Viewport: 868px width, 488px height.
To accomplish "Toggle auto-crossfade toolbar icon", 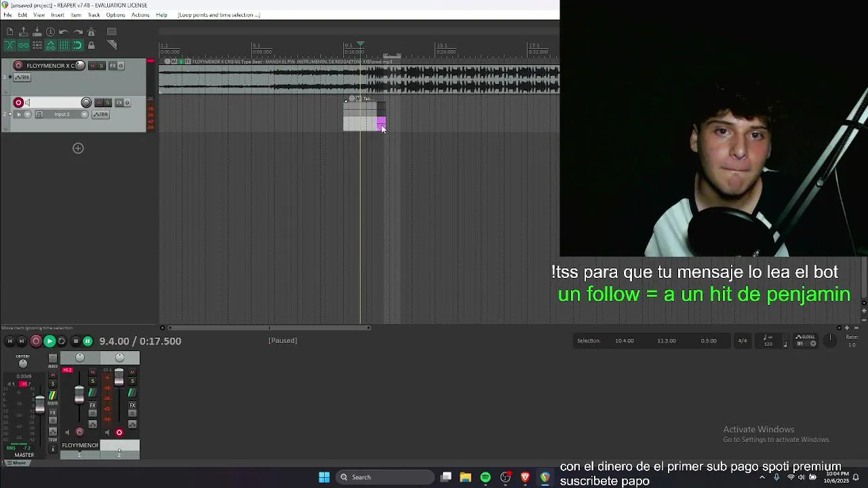I will point(9,45).
